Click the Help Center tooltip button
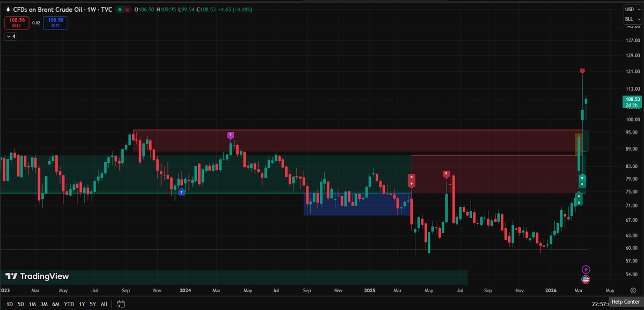This screenshot has height=310, width=644. point(625,302)
